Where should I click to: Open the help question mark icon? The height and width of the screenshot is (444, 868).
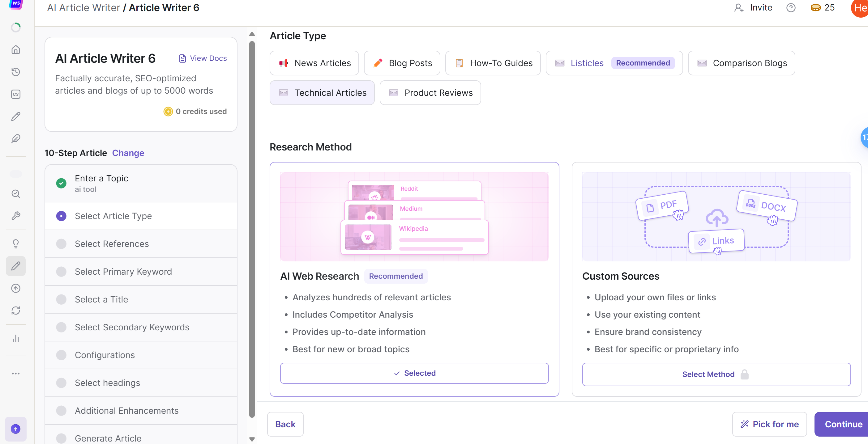coord(790,8)
